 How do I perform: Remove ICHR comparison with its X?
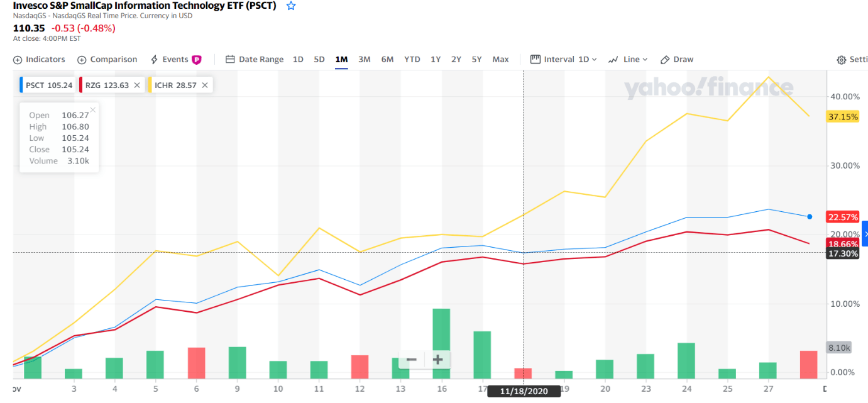(x=205, y=85)
